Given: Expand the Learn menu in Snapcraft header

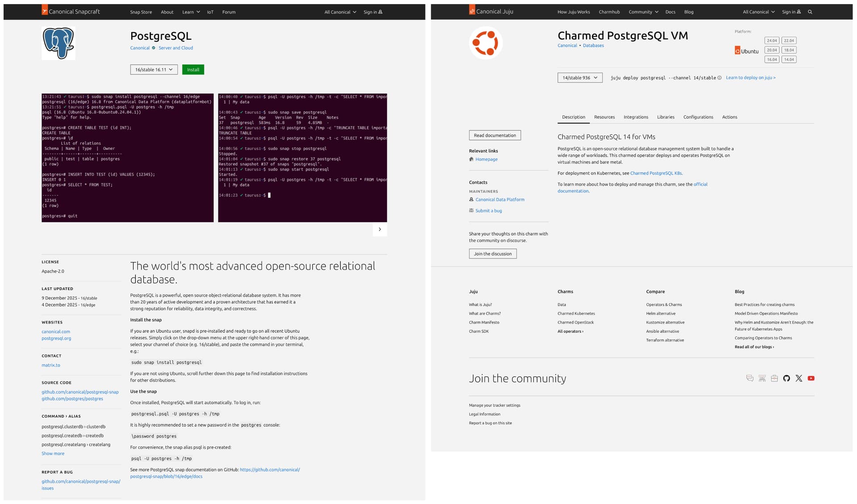Looking at the screenshot, I should click(191, 12).
